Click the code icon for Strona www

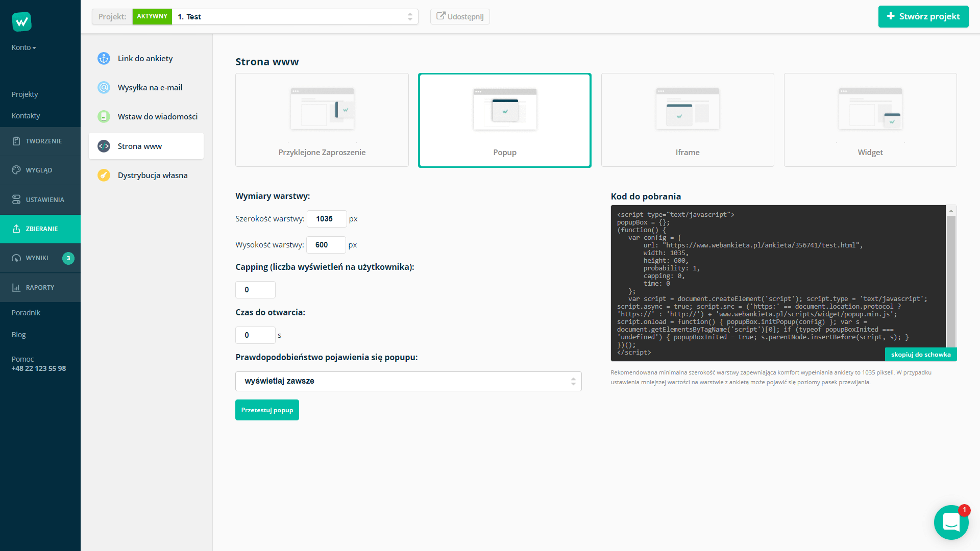tap(104, 146)
